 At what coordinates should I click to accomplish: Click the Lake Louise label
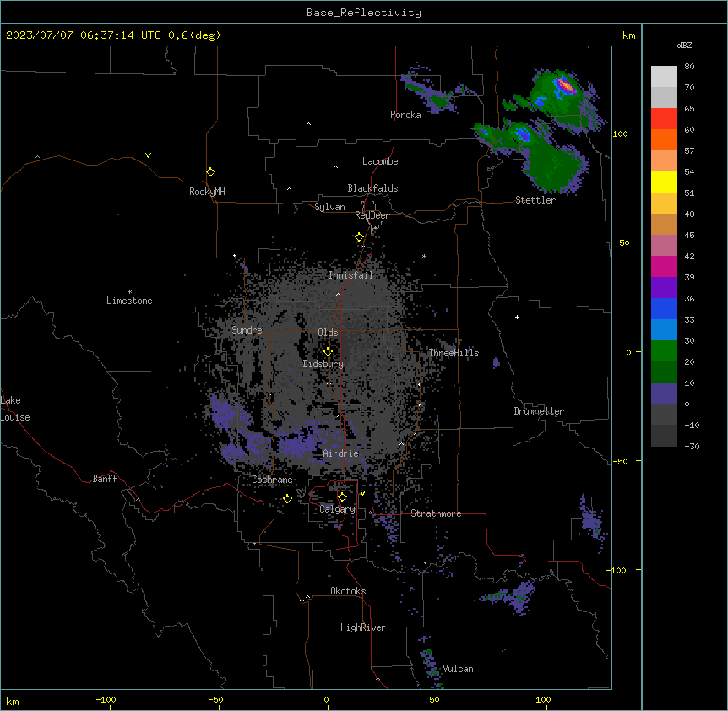[15, 409]
